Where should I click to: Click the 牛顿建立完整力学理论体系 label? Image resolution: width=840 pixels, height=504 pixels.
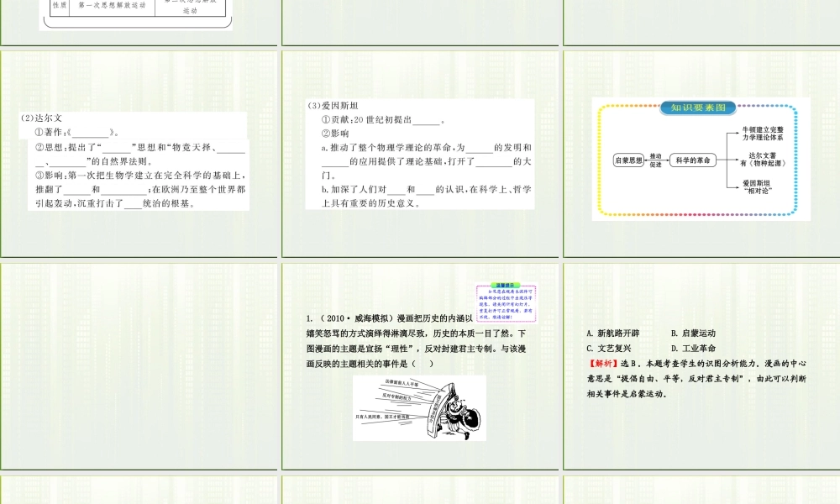pos(763,134)
